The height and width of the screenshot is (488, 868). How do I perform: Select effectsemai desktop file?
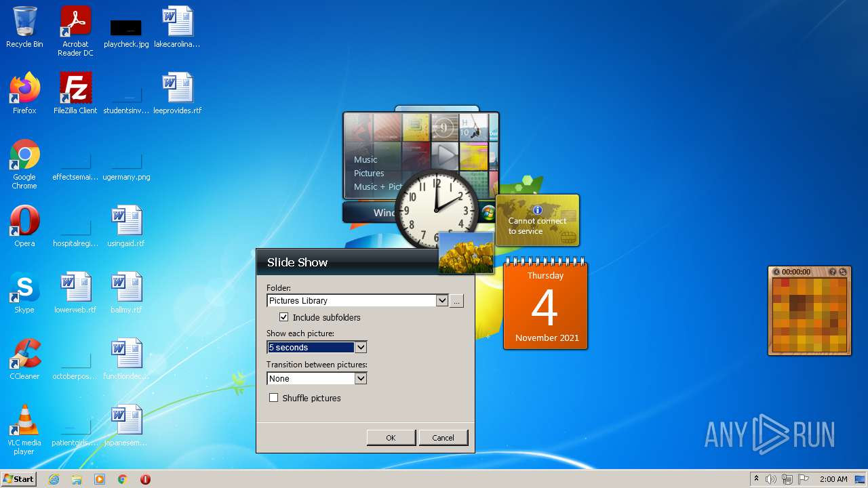pyautogui.click(x=75, y=164)
